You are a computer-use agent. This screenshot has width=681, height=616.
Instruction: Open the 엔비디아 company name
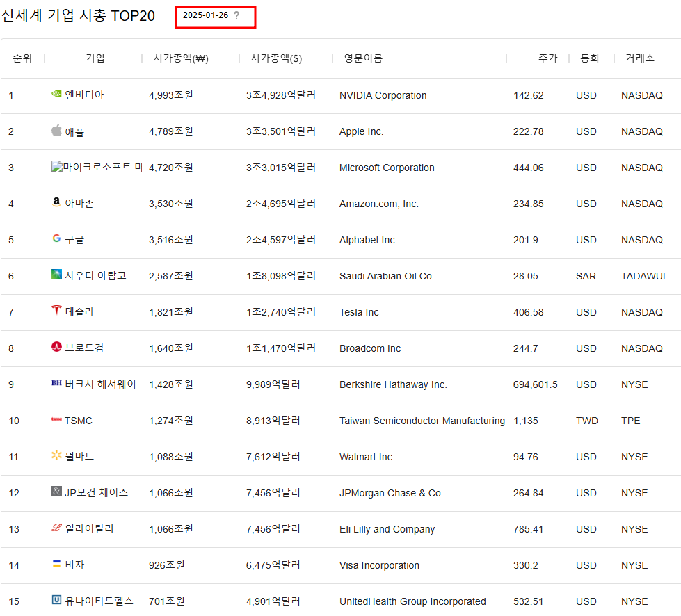pos(84,95)
